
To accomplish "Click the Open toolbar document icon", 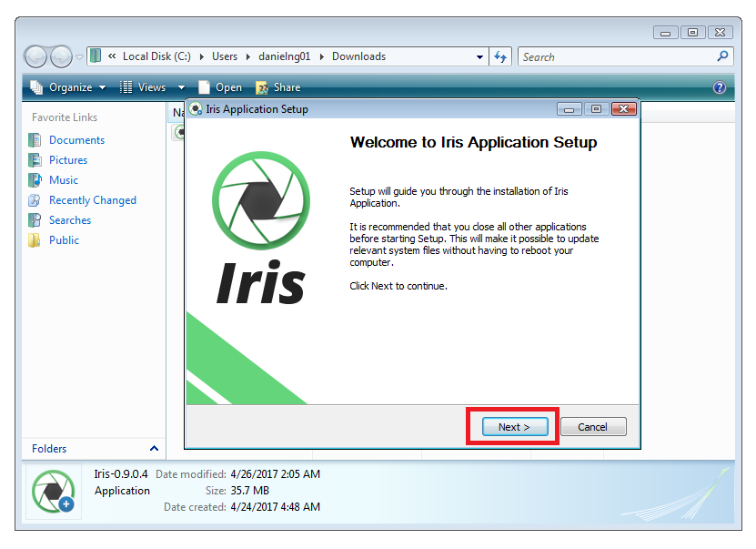I will (205, 87).
